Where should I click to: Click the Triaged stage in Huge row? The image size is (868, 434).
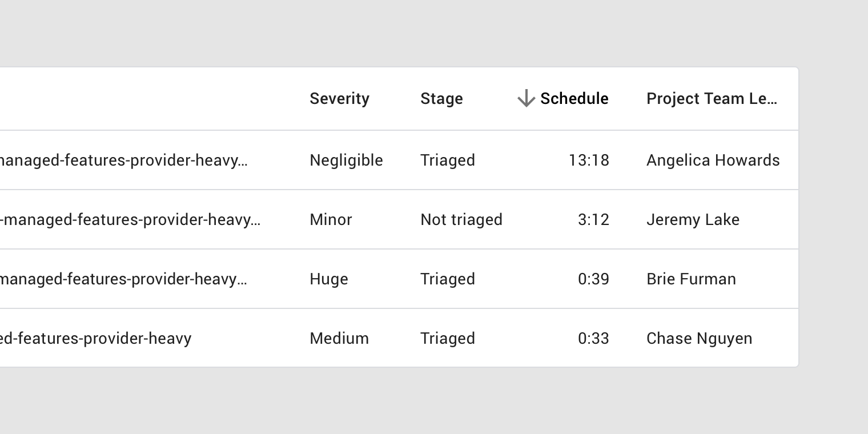tap(448, 279)
